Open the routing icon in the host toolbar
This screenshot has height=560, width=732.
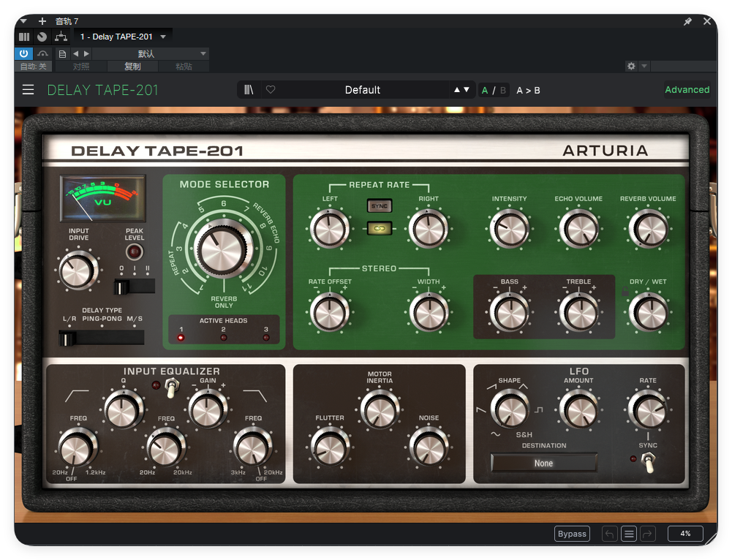[x=61, y=37]
